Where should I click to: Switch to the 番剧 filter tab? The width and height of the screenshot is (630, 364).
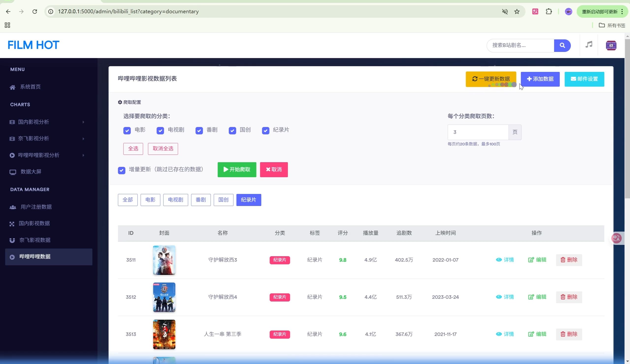coord(200,200)
